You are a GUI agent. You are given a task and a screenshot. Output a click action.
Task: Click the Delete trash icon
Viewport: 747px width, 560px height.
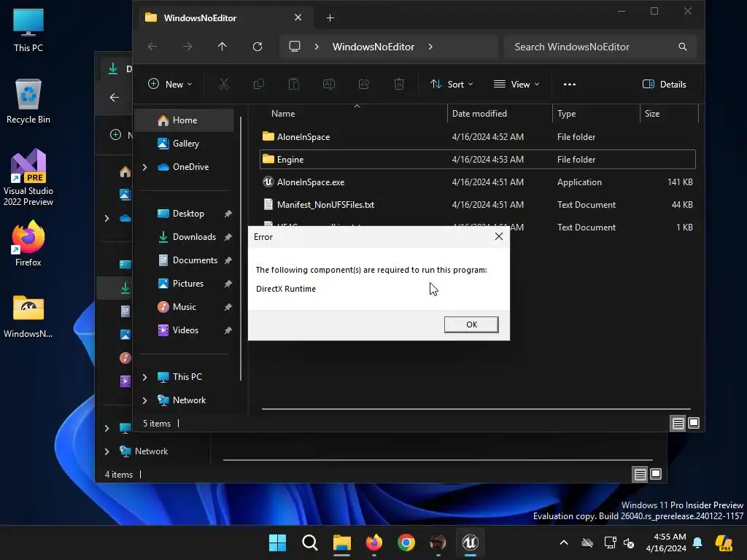(x=399, y=85)
